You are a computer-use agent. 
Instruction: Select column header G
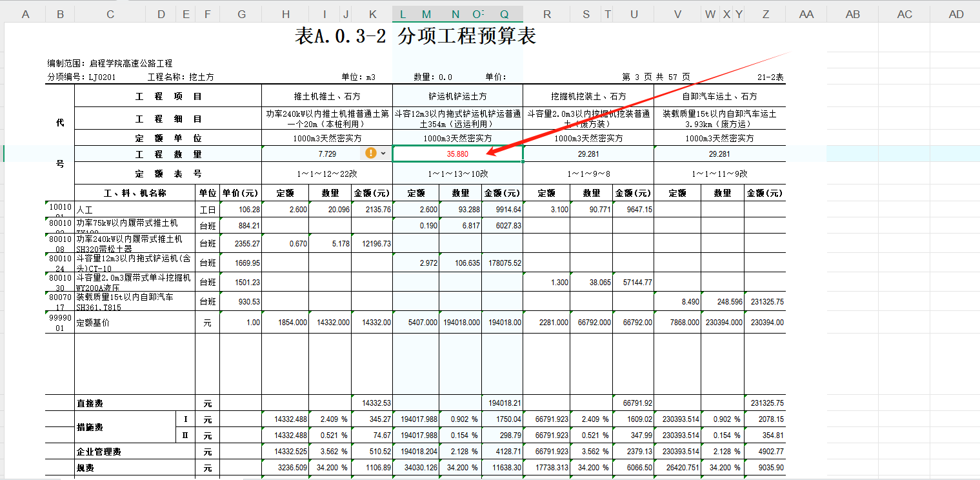[241, 14]
